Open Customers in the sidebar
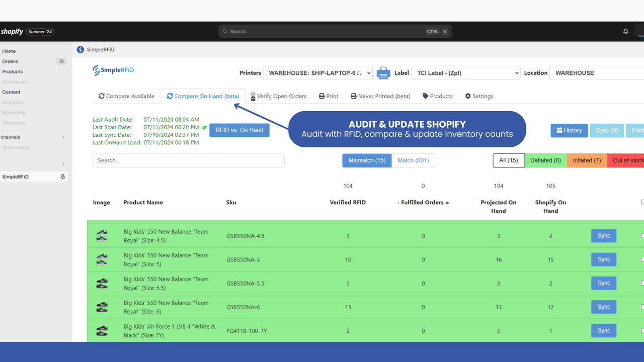This screenshot has height=362, width=644. [15, 82]
